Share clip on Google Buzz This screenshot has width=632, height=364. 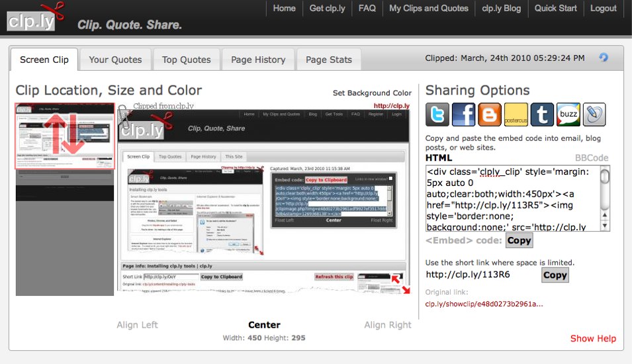tap(568, 114)
